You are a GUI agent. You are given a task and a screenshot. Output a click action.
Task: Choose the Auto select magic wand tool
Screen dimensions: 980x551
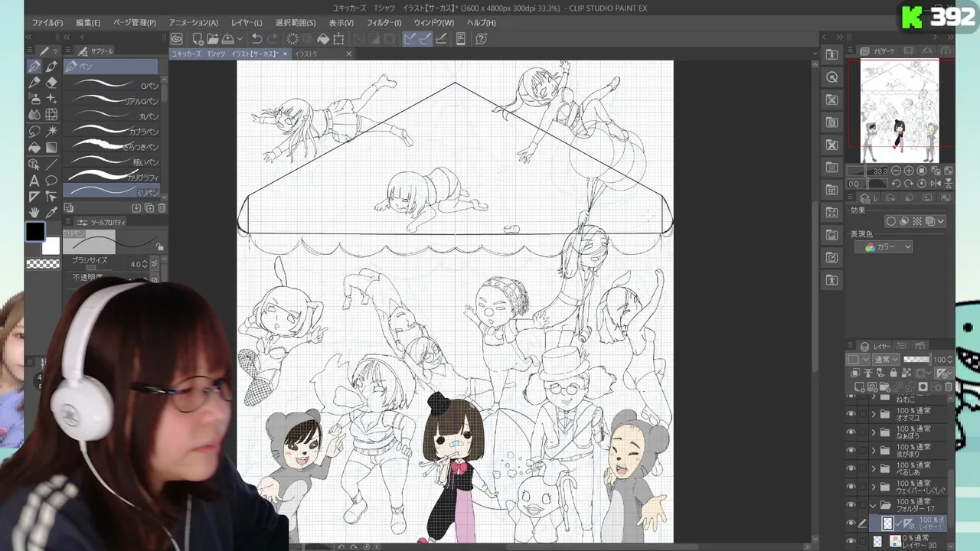[51, 130]
